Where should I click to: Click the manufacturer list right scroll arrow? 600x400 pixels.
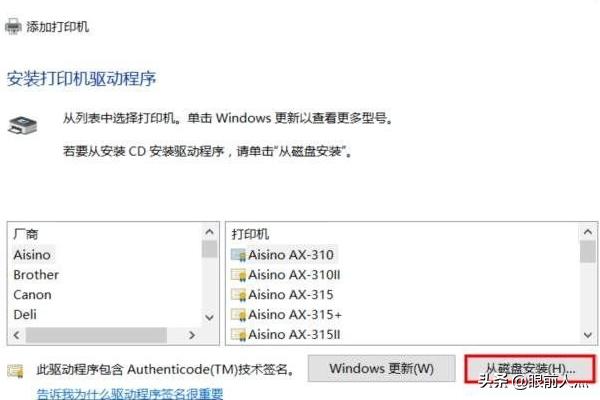[x=192, y=335]
